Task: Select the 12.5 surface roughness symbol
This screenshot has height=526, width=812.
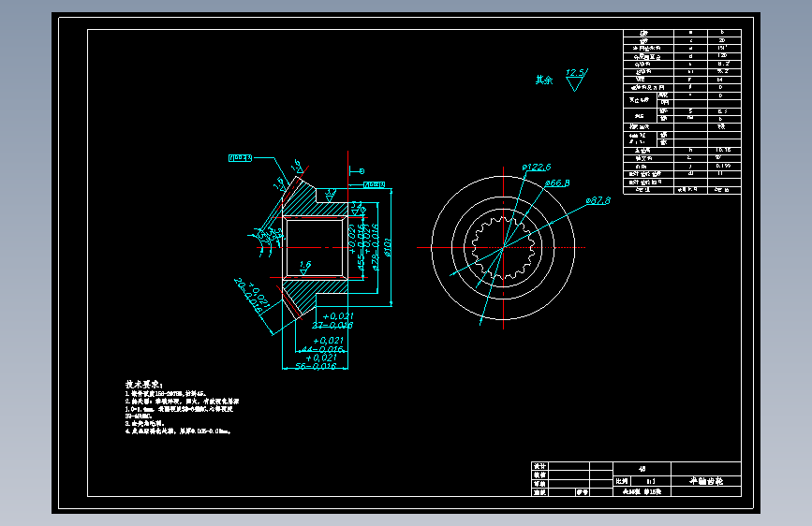Action: [x=576, y=80]
